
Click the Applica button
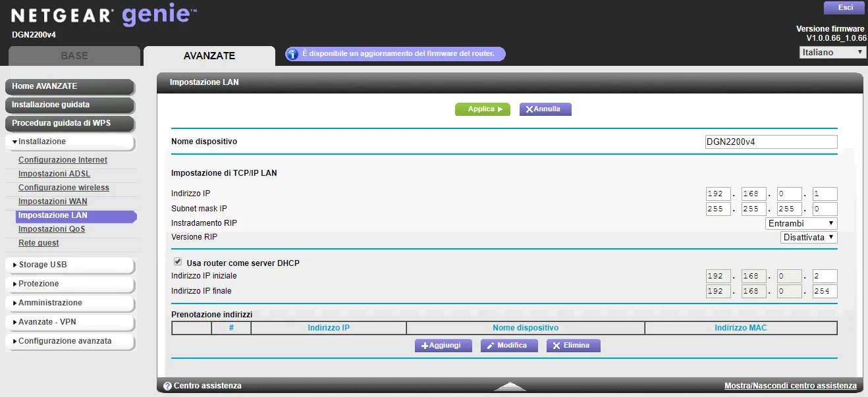click(483, 109)
